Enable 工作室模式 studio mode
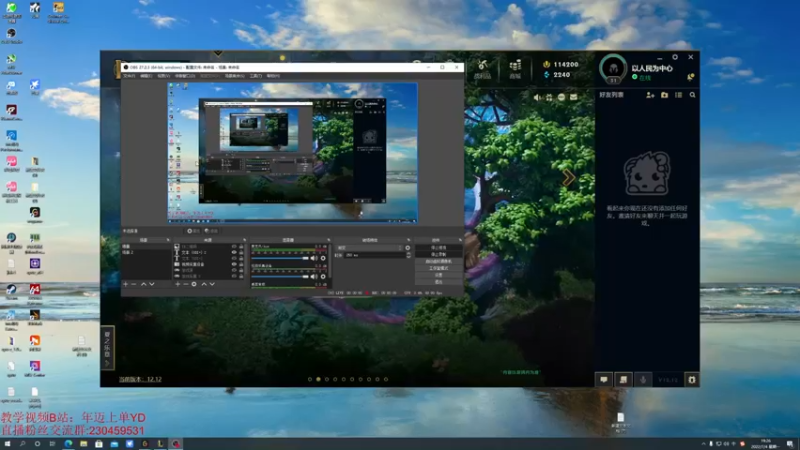Screen dimensions: 800x450 pos(438,268)
